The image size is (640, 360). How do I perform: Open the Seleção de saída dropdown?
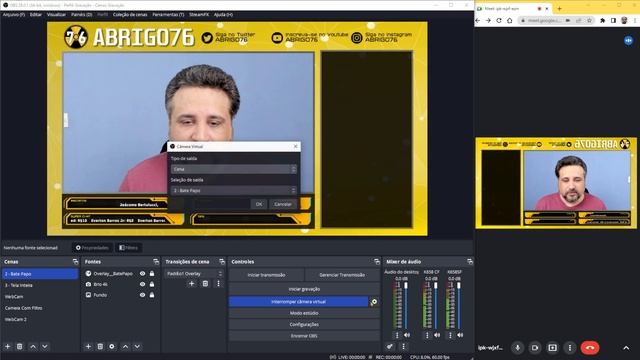pyautogui.click(x=234, y=191)
